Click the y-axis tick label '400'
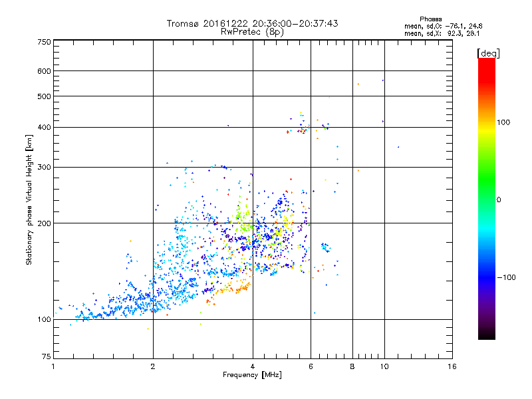The height and width of the screenshot is (399, 532). (x=45, y=128)
